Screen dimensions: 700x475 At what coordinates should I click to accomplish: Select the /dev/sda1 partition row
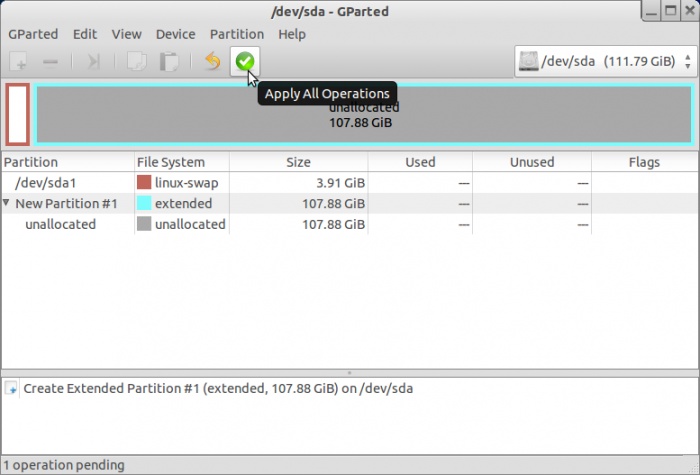(x=350, y=183)
